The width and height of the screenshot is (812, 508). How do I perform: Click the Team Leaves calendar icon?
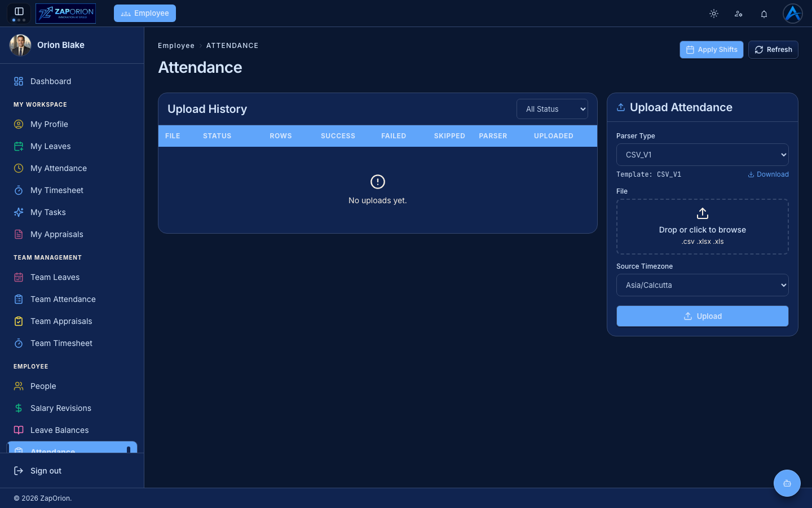click(19, 277)
